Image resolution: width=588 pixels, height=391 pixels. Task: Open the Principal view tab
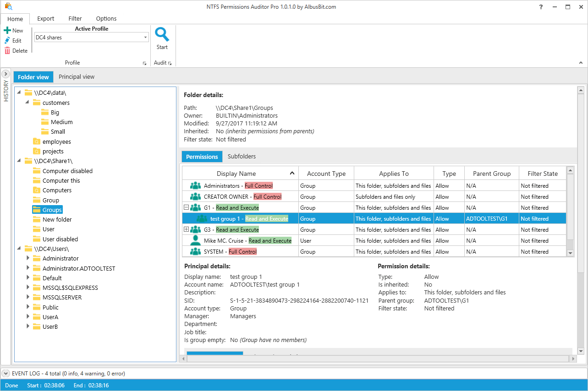click(x=76, y=76)
